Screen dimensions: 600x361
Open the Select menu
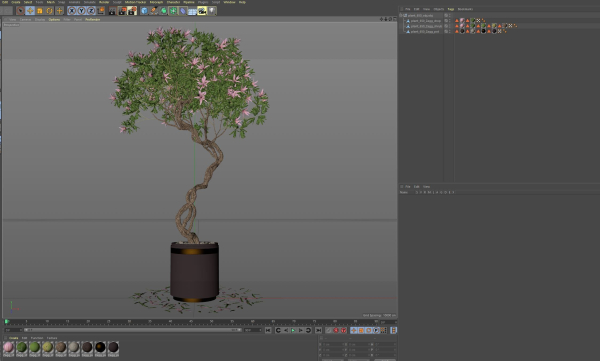tap(28, 2)
